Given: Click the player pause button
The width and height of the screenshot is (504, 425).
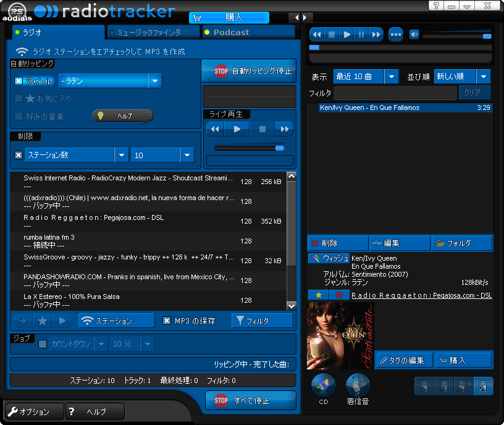Looking at the screenshot, I should pyautogui.click(x=361, y=35).
